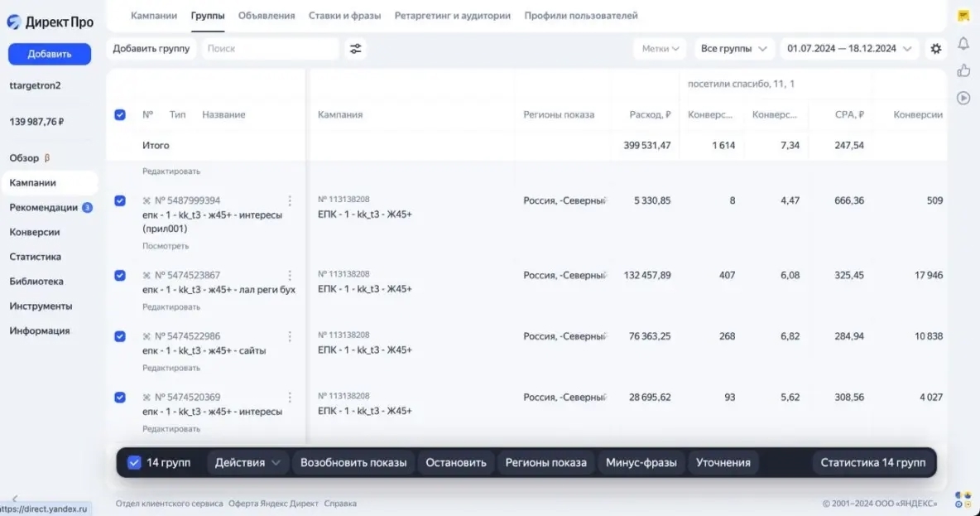Open Ставки и фразы tab

[x=344, y=16]
